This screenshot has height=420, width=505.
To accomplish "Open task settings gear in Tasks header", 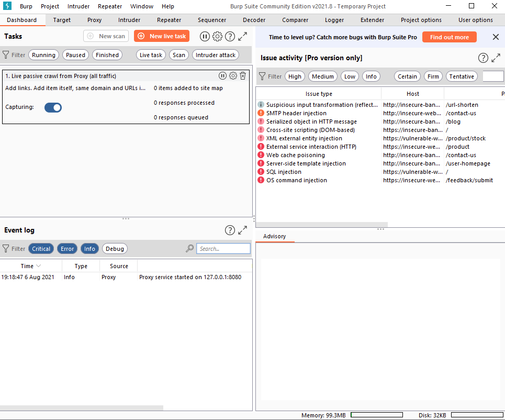I will tap(217, 36).
